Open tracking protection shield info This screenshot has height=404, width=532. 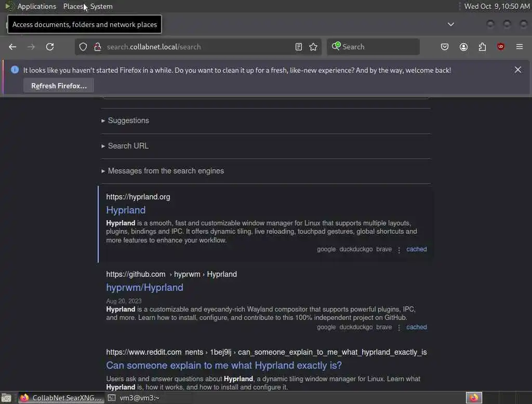point(83,47)
